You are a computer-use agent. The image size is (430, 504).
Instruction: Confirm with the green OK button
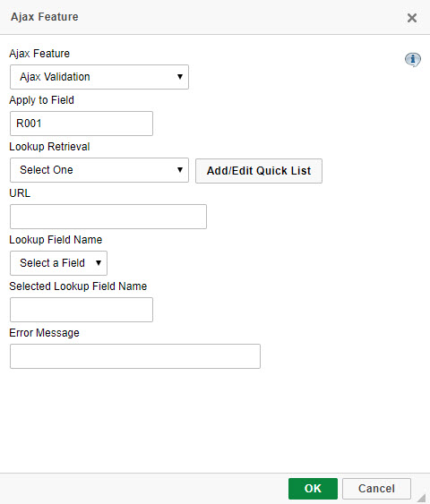pos(313,489)
